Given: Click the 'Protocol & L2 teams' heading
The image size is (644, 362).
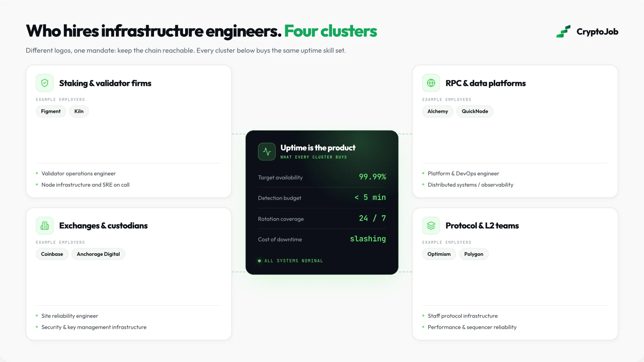Looking at the screenshot, I should 482,226.
